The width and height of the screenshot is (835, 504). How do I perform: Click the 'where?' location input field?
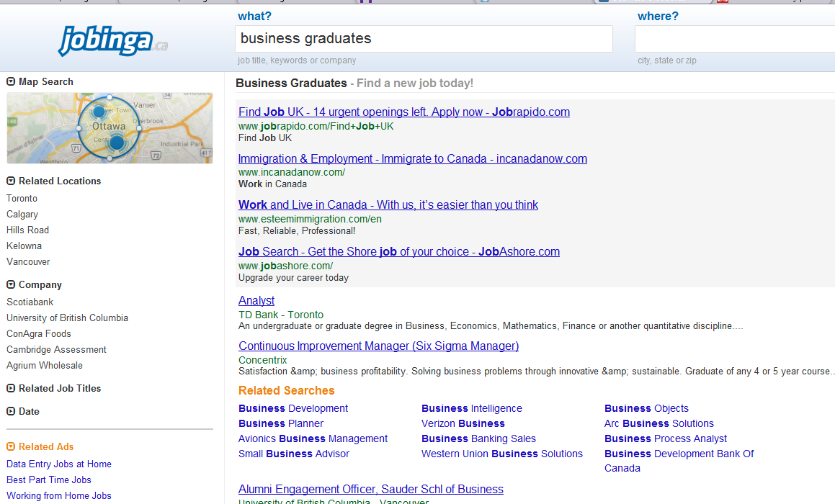point(733,39)
